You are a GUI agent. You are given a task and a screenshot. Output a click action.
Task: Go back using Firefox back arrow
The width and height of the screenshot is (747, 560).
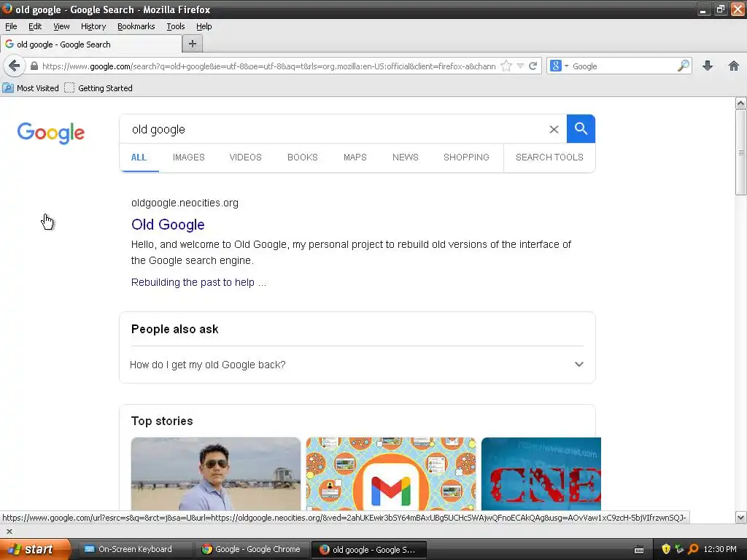tap(15, 66)
